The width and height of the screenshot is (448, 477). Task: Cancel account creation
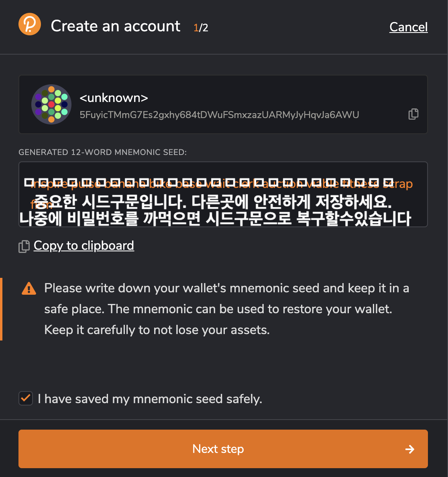(x=409, y=27)
